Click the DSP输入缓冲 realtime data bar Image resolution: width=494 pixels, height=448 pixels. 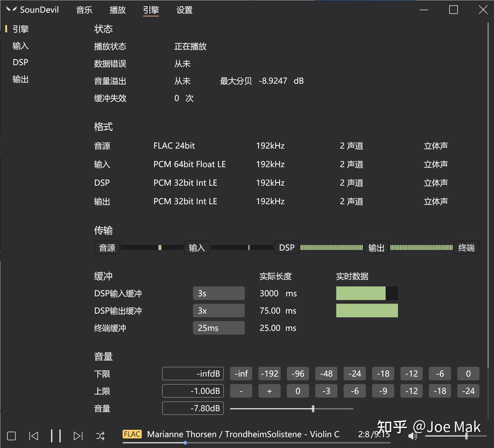click(x=367, y=293)
